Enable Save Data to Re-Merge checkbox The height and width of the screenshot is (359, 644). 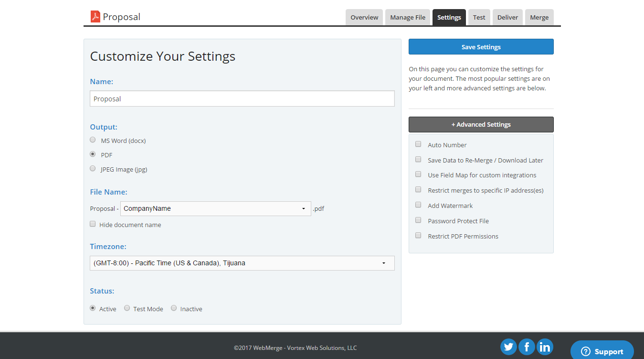(418, 159)
